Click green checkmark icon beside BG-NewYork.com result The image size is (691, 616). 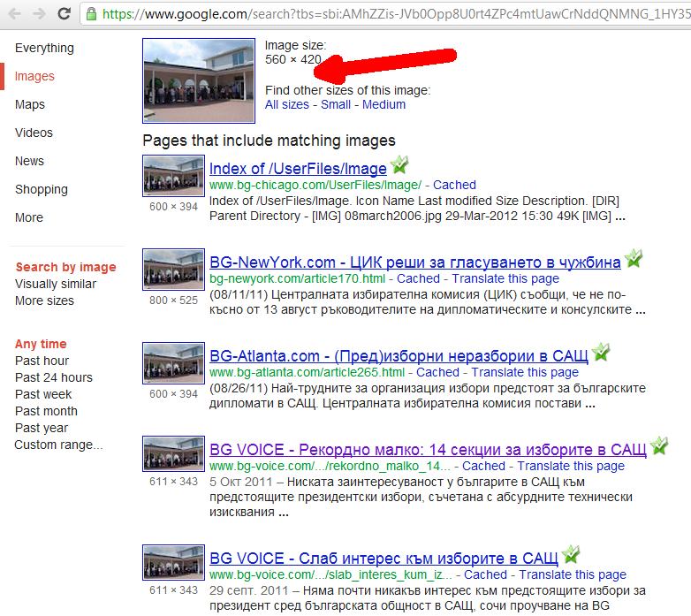pyautogui.click(x=633, y=259)
